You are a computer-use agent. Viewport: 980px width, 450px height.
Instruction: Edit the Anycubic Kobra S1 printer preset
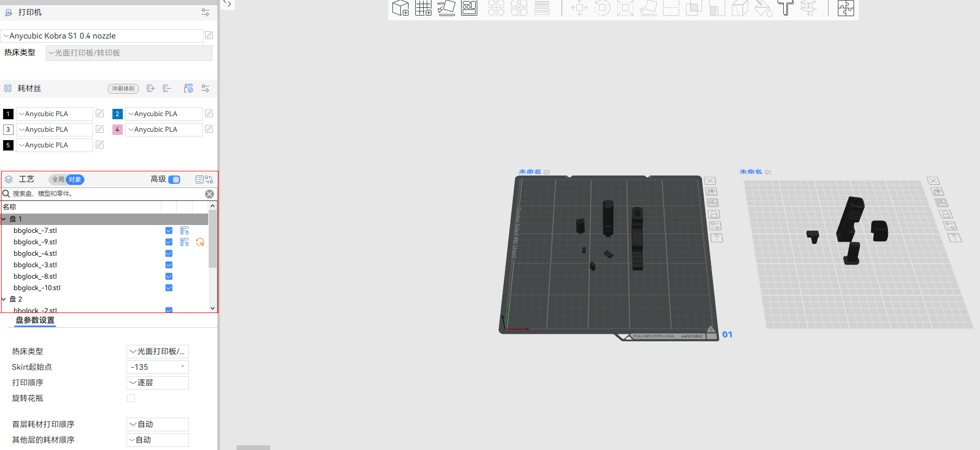coord(209,35)
